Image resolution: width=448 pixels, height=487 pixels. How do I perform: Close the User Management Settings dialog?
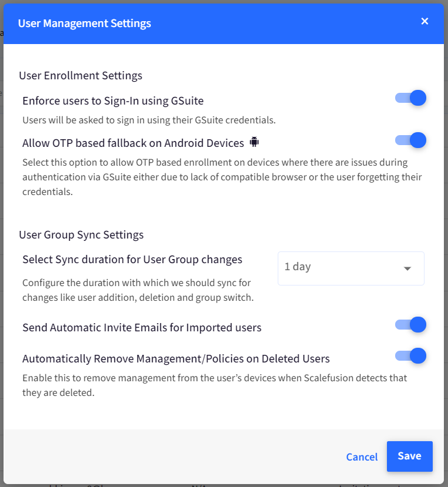click(x=425, y=21)
